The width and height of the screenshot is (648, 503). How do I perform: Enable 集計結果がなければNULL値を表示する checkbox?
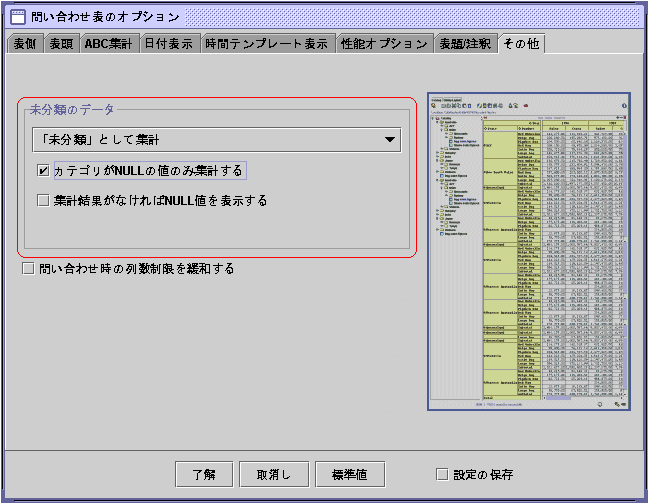click(x=43, y=200)
